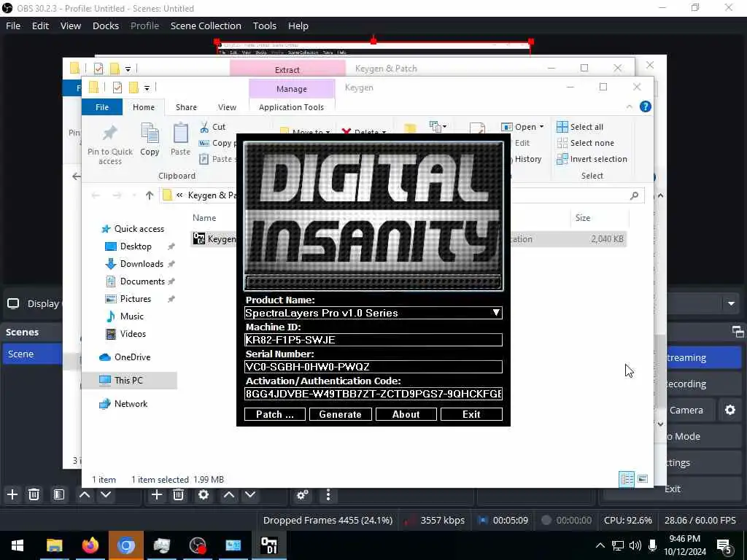The image size is (747, 560).
Task: Switch to the Share tab in Explorer
Action: click(186, 107)
